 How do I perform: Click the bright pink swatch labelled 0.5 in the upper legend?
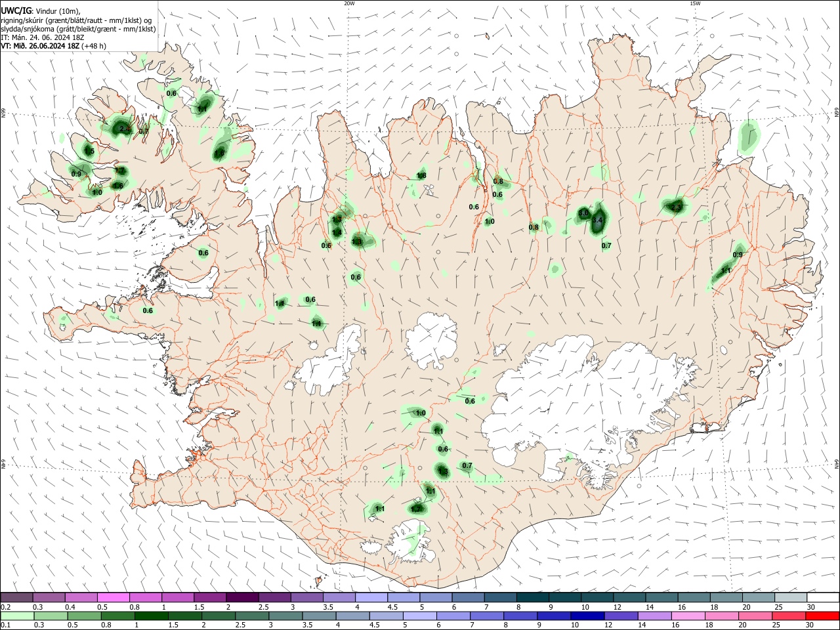pyautogui.click(x=113, y=597)
